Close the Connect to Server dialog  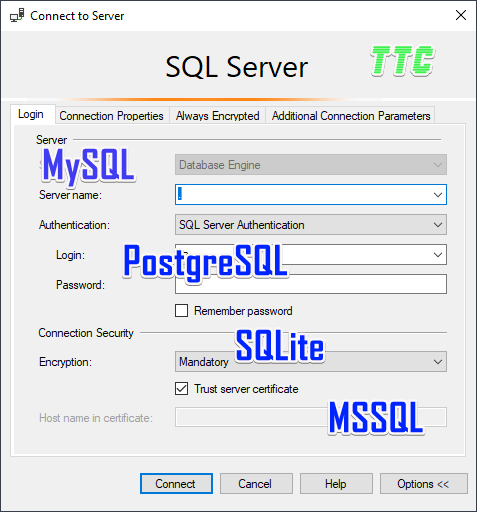[x=461, y=15]
